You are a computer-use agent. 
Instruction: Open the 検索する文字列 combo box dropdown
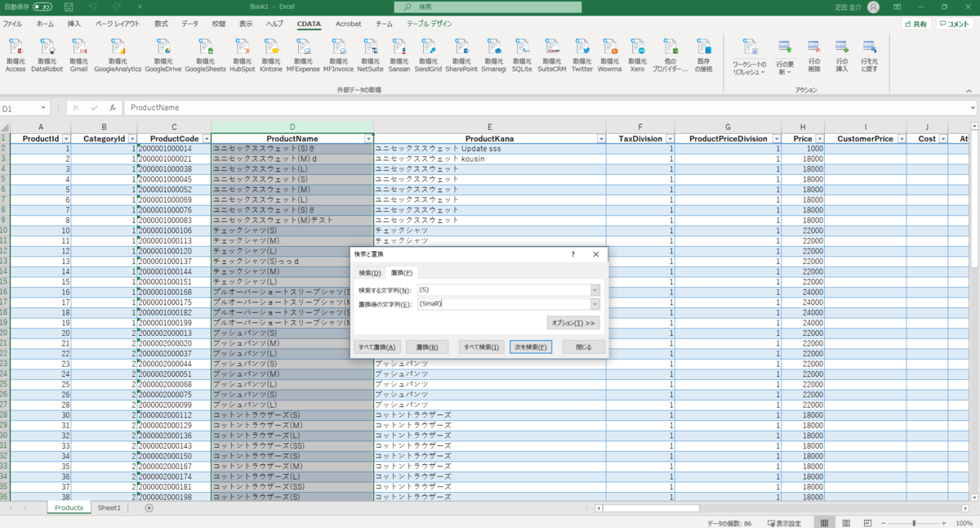pyautogui.click(x=595, y=289)
